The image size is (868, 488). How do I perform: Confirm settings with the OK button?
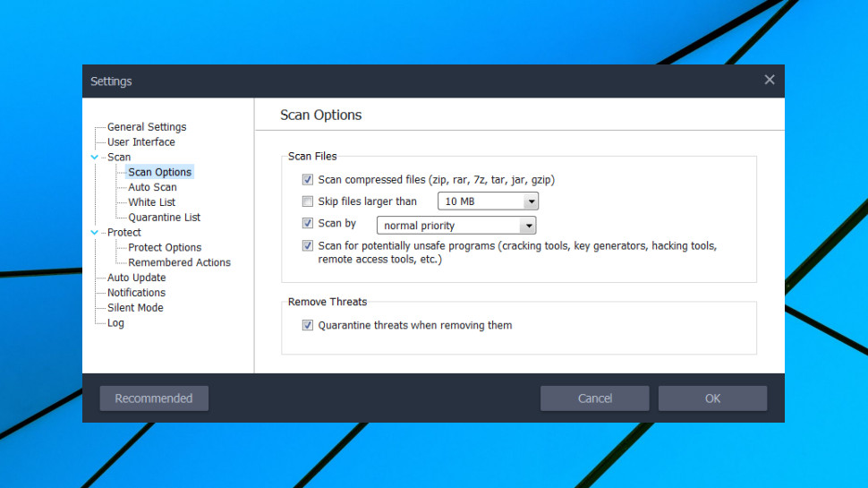[x=712, y=398]
